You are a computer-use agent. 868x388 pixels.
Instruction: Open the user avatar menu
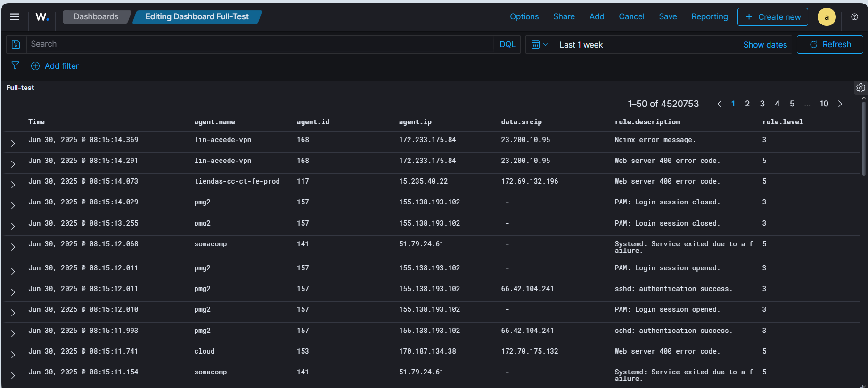827,17
